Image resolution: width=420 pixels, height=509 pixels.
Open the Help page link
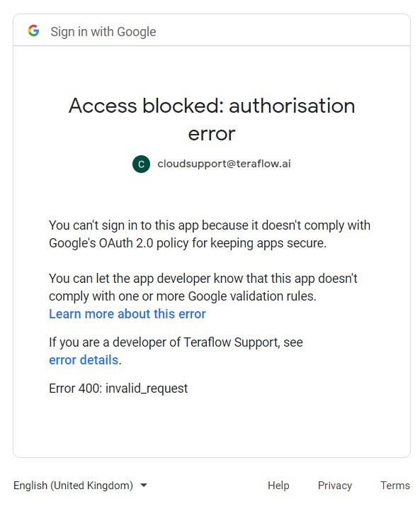[x=278, y=486]
